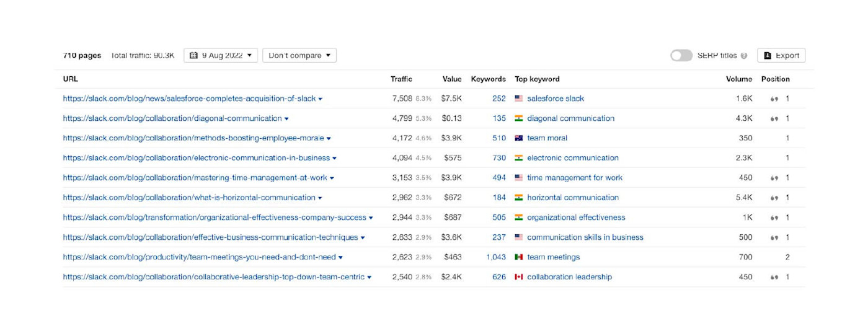Click featured snippet icon in collaboration leadership row
The height and width of the screenshot is (321, 868).
(x=774, y=278)
